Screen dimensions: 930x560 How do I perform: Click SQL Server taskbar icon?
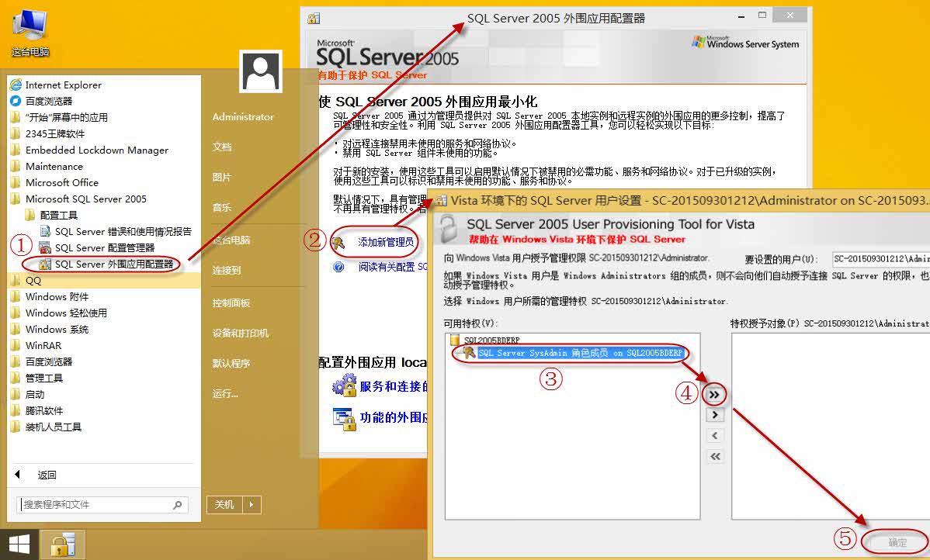[x=62, y=544]
